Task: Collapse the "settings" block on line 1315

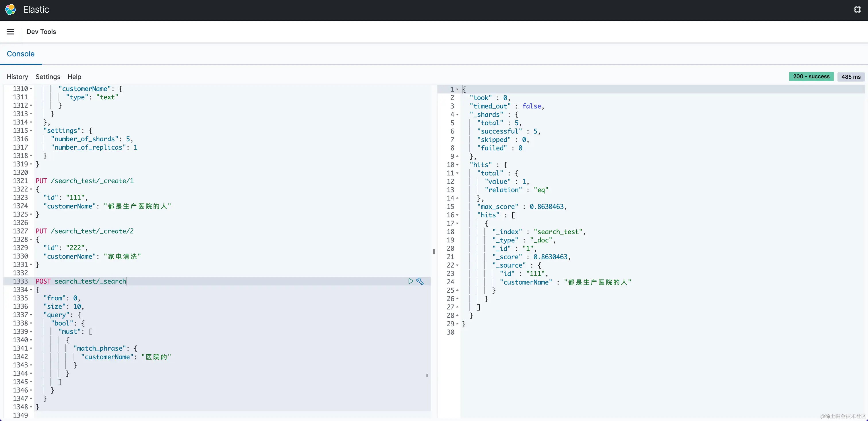Action: click(x=31, y=131)
